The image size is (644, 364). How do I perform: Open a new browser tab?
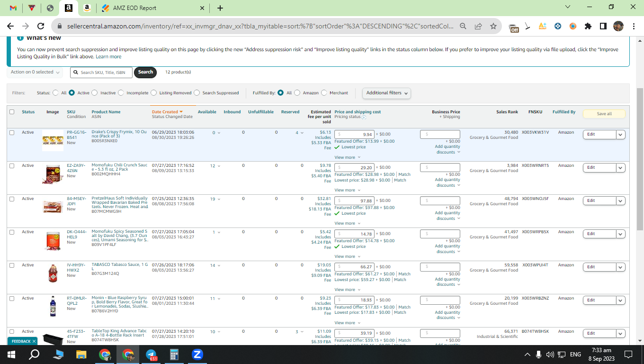[x=220, y=8]
